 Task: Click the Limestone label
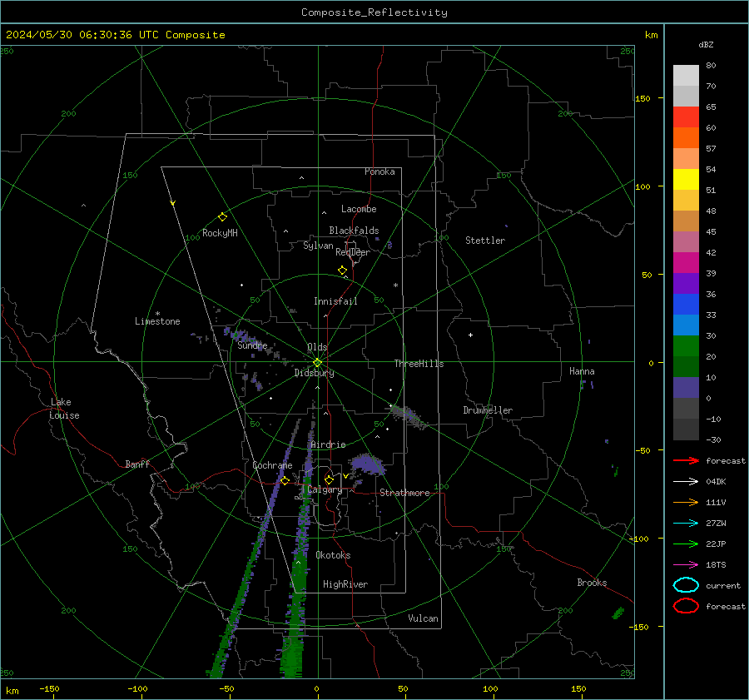click(x=157, y=321)
